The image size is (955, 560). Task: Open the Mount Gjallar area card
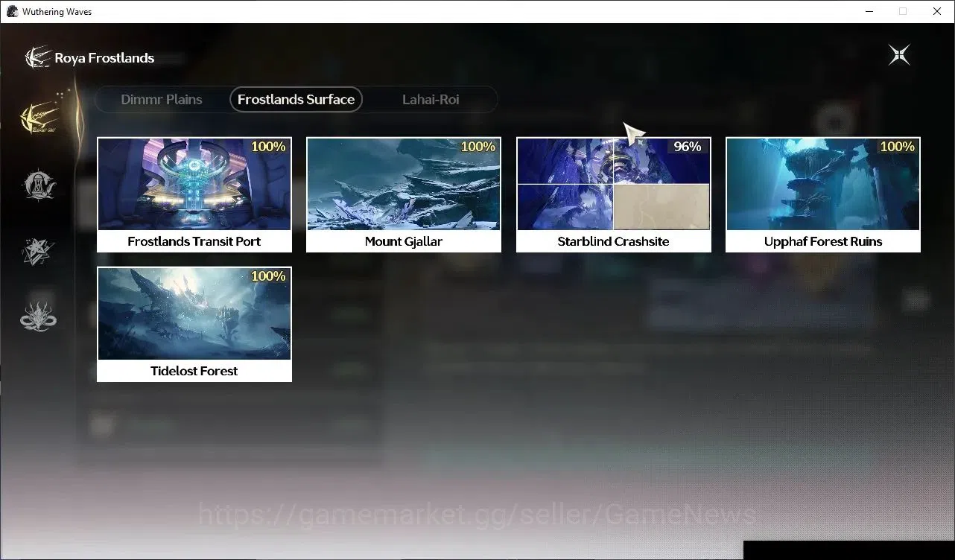pyautogui.click(x=404, y=194)
